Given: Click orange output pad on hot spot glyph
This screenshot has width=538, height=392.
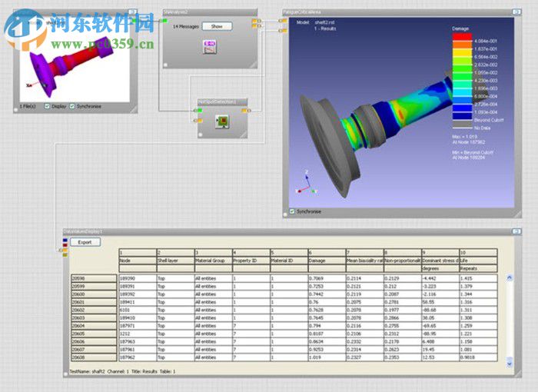Looking at the screenshot, I should pos(244,110).
